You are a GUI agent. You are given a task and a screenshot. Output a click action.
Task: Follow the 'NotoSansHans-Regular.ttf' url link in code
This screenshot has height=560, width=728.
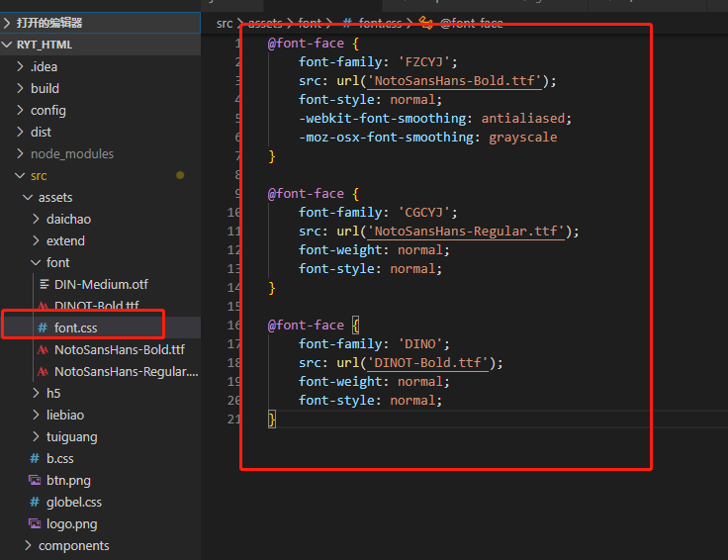click(466, 232)
